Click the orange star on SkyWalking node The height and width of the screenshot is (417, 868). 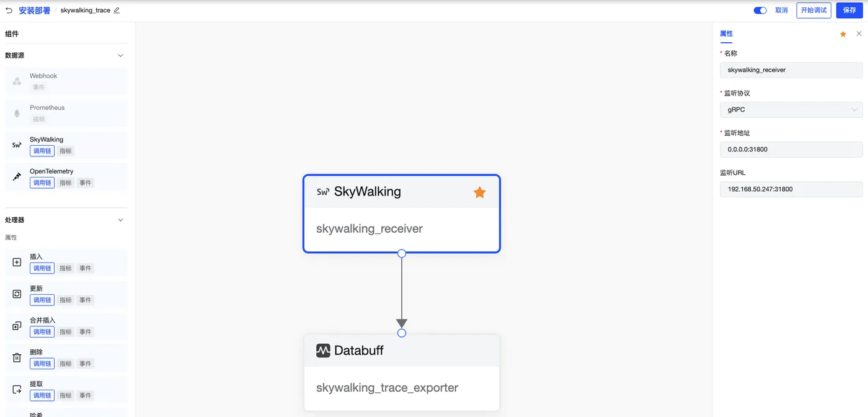(479, 192)
